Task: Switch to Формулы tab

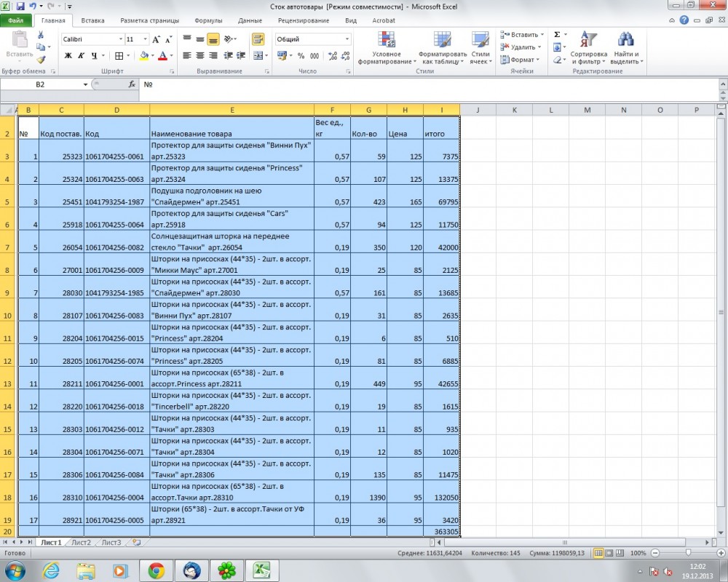Action: (208, 20)
